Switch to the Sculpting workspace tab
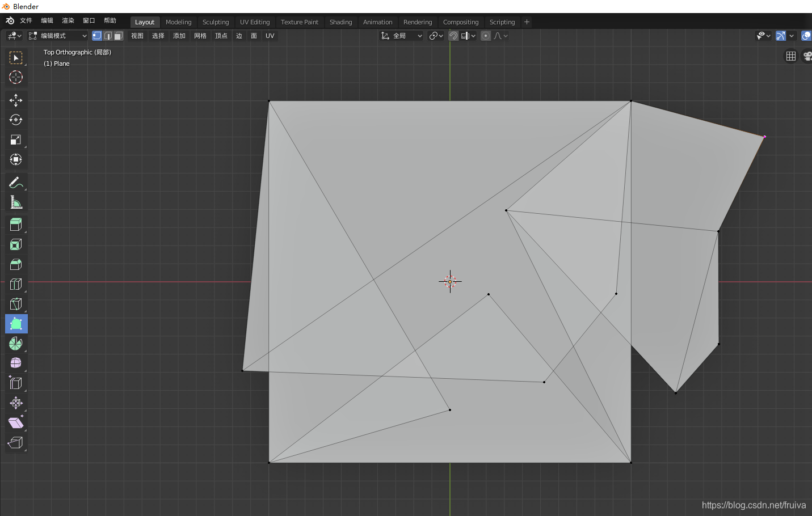Image resolution: width=812 pixels, height=516 pixels. [x=216, y=22]
